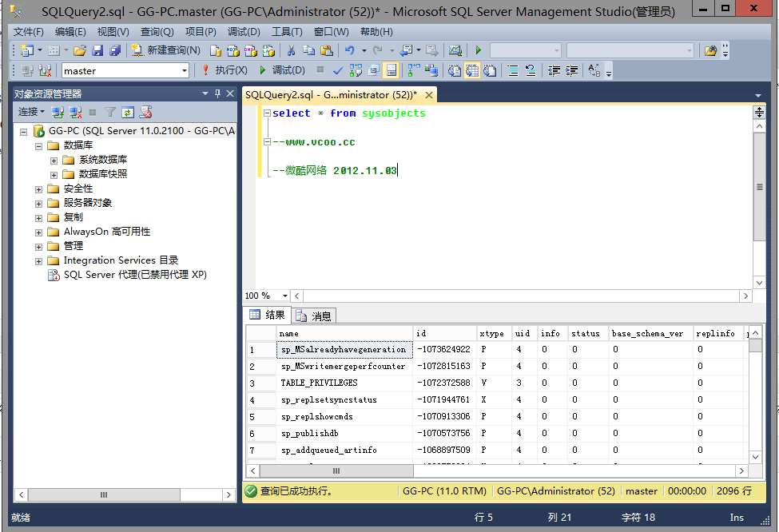Click the 新建查询 (New Query) button

166,50
